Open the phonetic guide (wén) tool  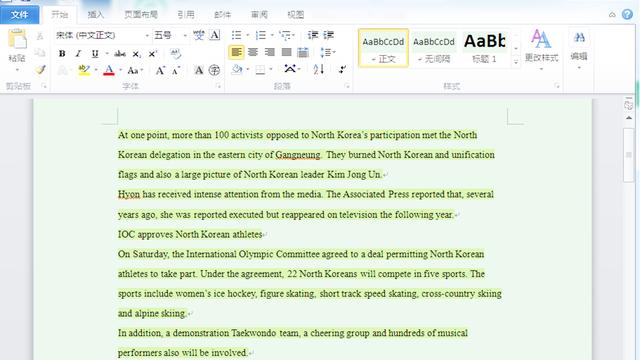[199, 35]
